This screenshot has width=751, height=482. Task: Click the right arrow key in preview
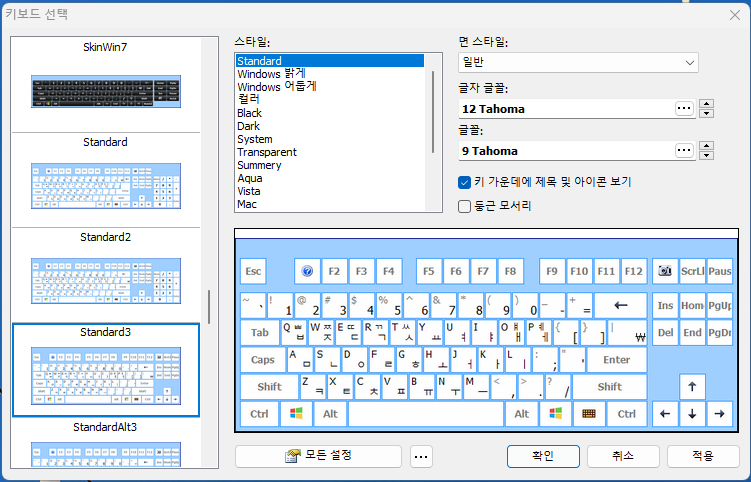pyautogui.click(x=719, y=413)
